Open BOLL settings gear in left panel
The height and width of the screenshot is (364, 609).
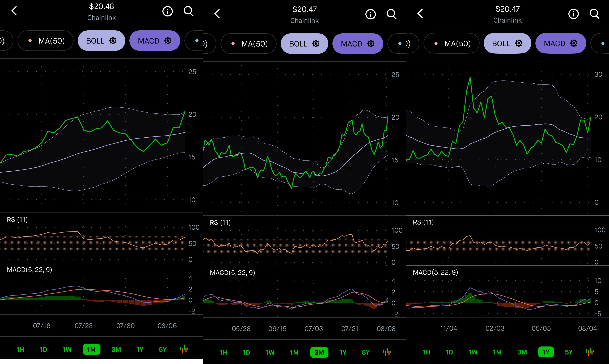[113, 41]
